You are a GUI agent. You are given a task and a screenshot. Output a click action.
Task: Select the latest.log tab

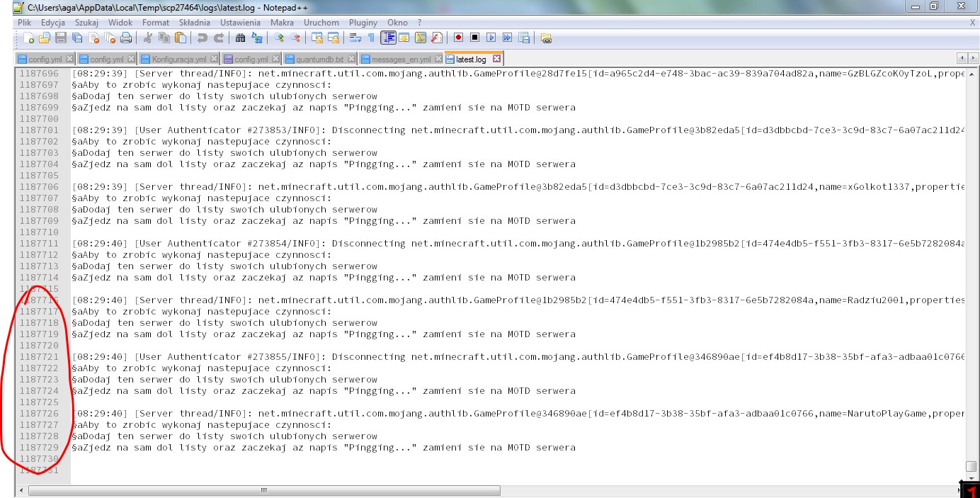click(474, 59)
